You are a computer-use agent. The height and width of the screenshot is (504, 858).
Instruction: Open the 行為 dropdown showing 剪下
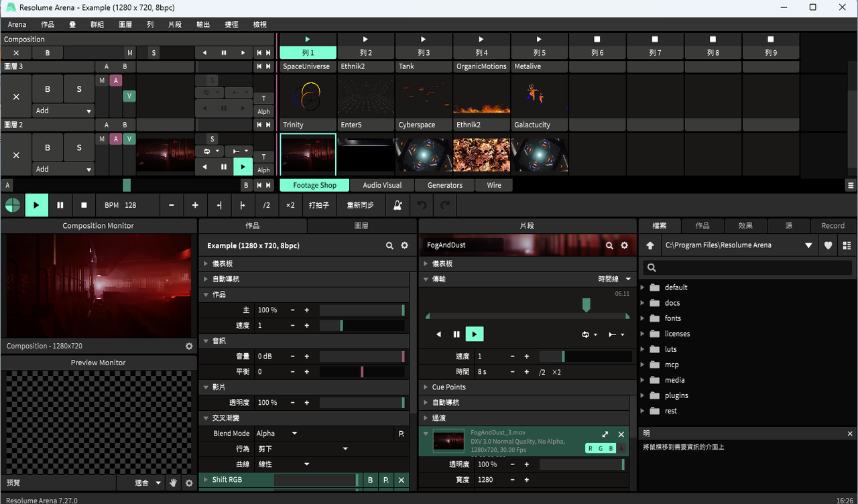(x=303, y=448)
